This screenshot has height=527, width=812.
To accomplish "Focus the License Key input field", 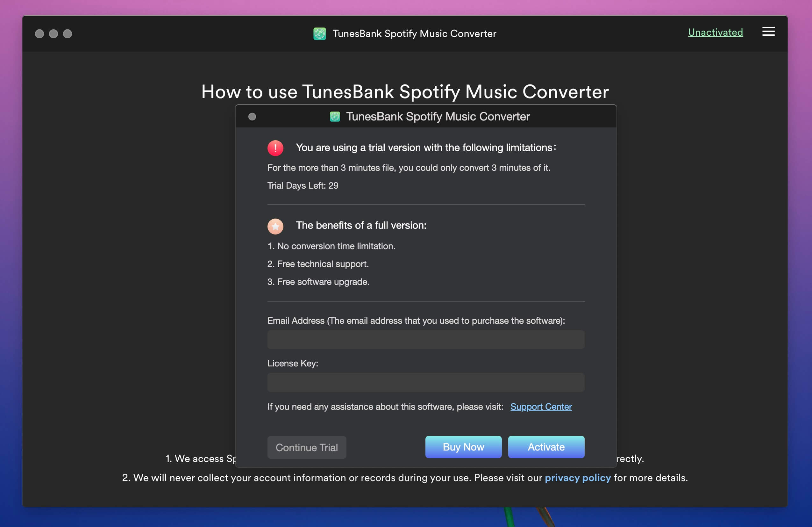I will click(425, 382).
